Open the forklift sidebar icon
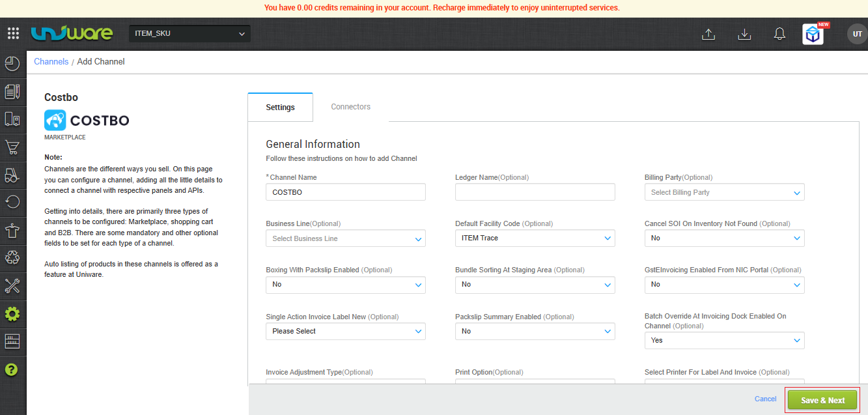868x415 pixels. 12,175
